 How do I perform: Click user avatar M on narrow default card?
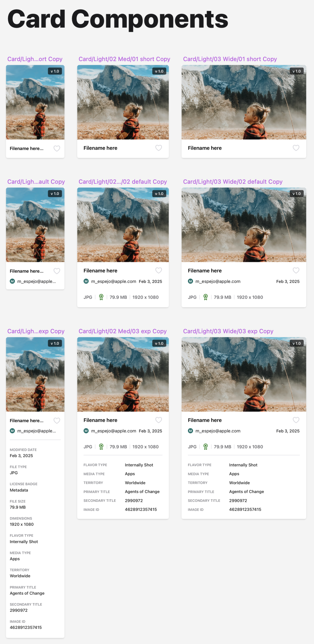(12, 281)
